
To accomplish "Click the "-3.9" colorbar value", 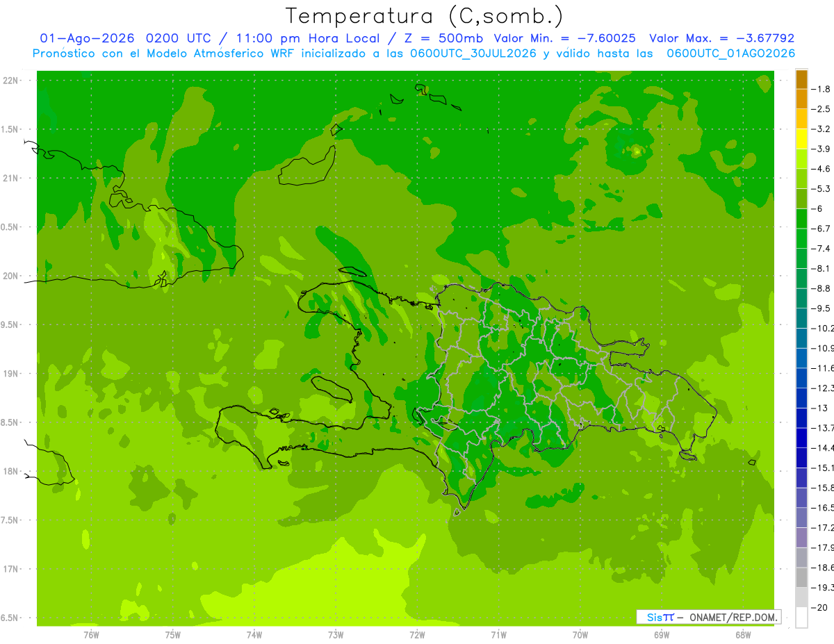I will [x=820, y=149].
